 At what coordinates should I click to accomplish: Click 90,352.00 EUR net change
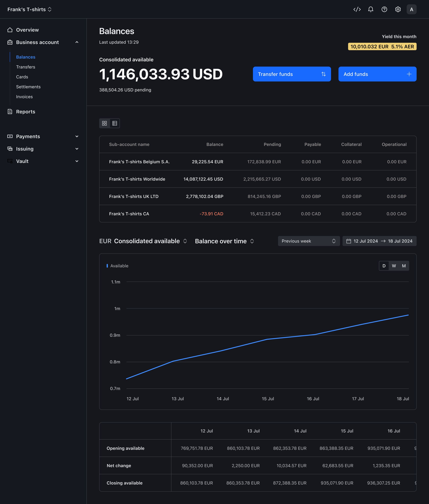[x=197, y=465]
